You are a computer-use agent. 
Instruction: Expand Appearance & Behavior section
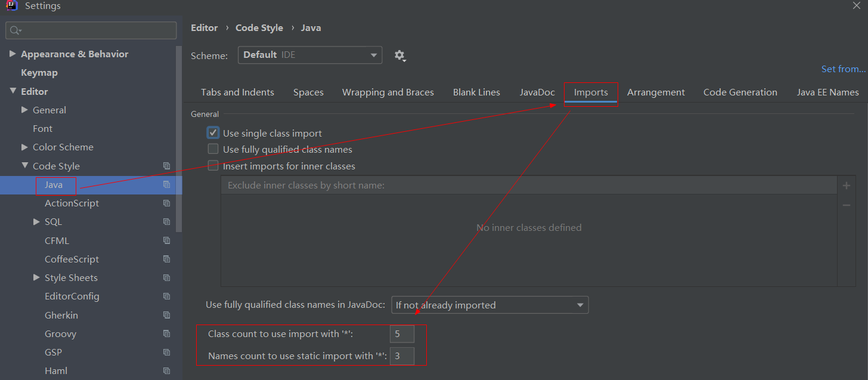point(13,54)
